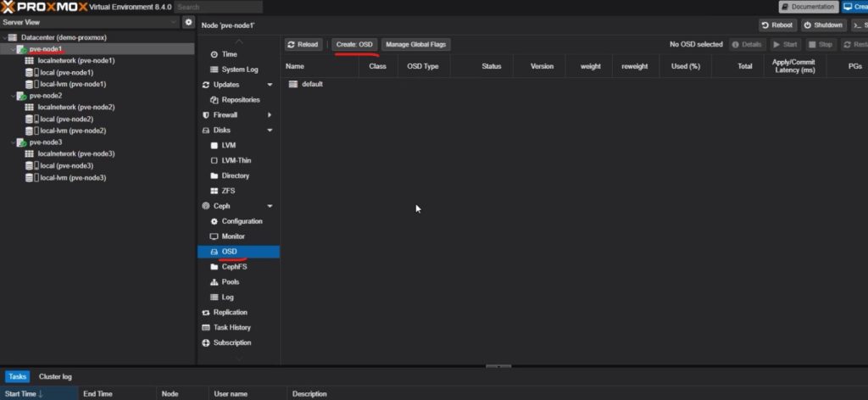Switch to the Cluster log tab
868x400 pixels.
tap(55, 377)
